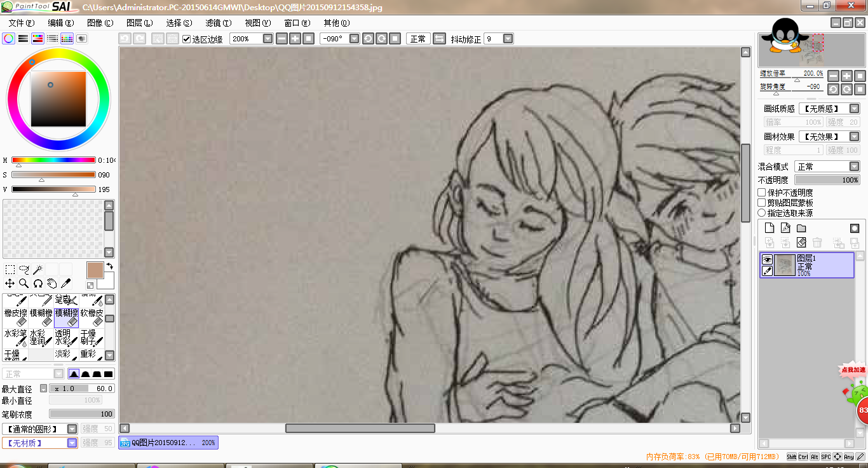Open the 画材效果 effect dropdown
868x468 pixels.
click(x=854, y=137)
